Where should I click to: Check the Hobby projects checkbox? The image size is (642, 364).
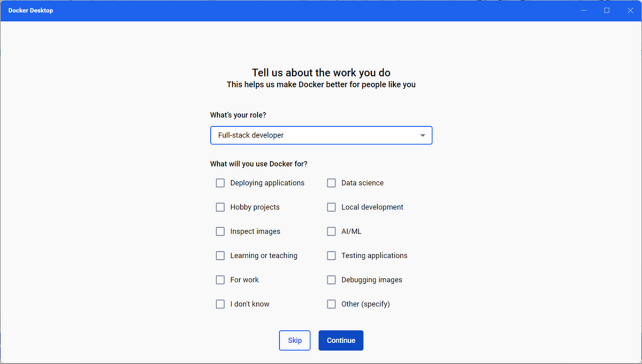click(220, 207)
